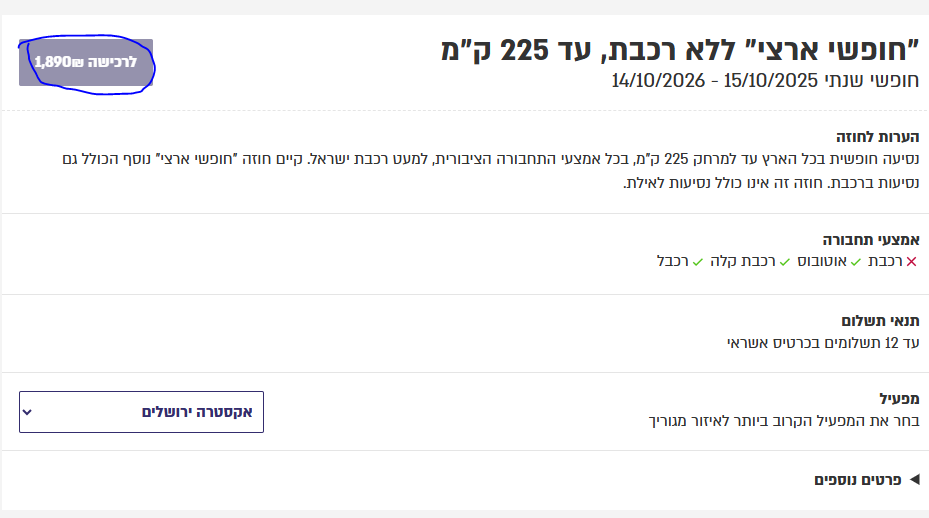Click the black triangle beside פרטים נוספים

click(x=913, y=480)
